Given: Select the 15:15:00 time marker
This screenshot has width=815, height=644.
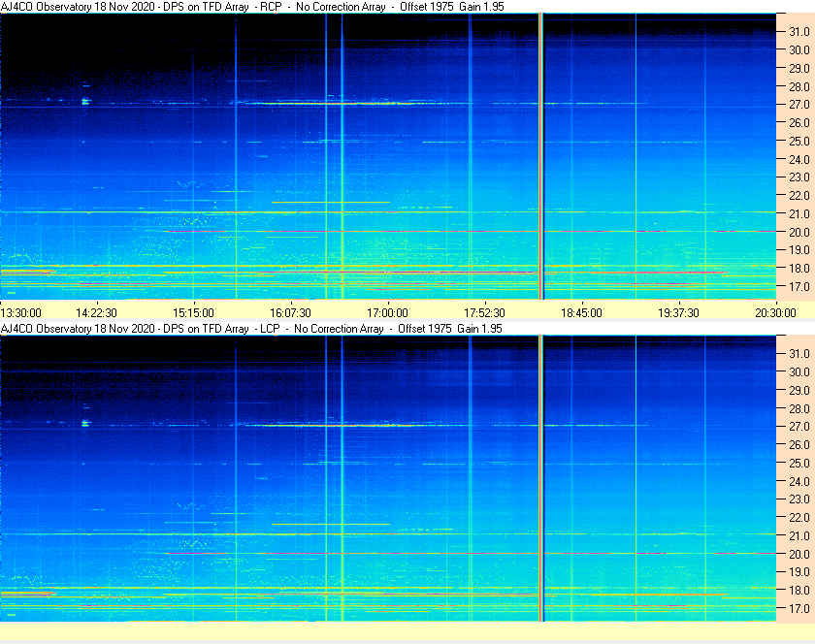Looking at the screenshot, I should (x=193, y=312).
